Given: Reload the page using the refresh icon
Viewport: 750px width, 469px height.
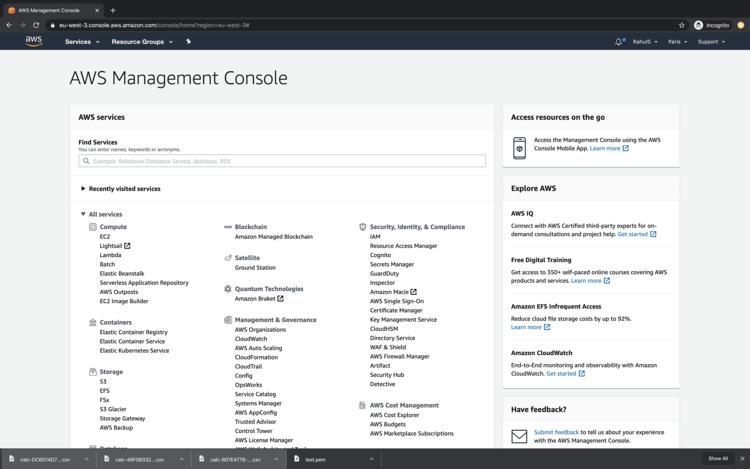Looking at the screenshot, I should pos(37,25).
